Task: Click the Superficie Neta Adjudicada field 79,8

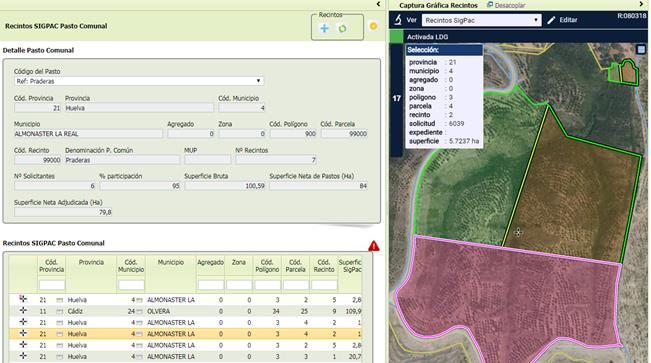Action: [63, 212]
